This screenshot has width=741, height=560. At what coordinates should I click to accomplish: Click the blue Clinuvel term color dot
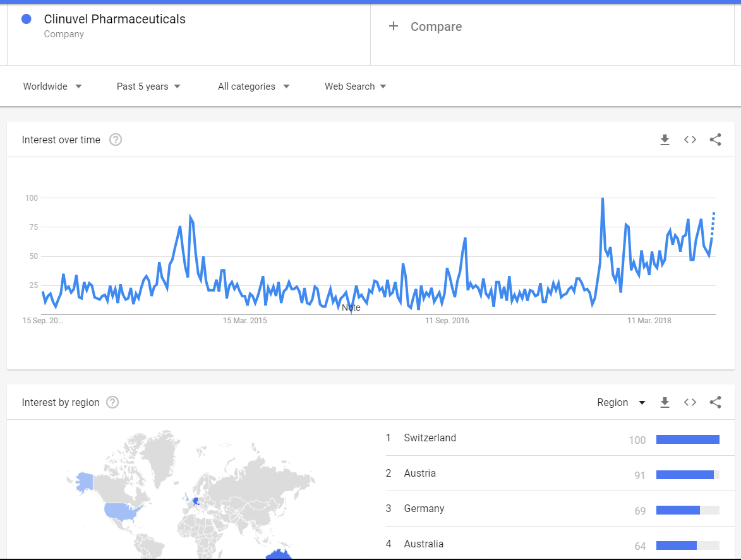(x=27, y=20)
